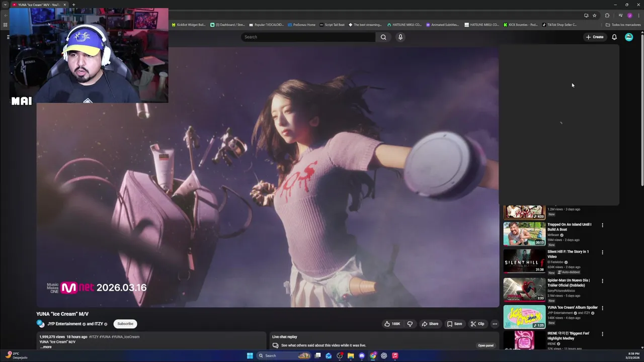Click in the YouTube search field
Screen dimensions: 644x362
[x=308, y=37]
